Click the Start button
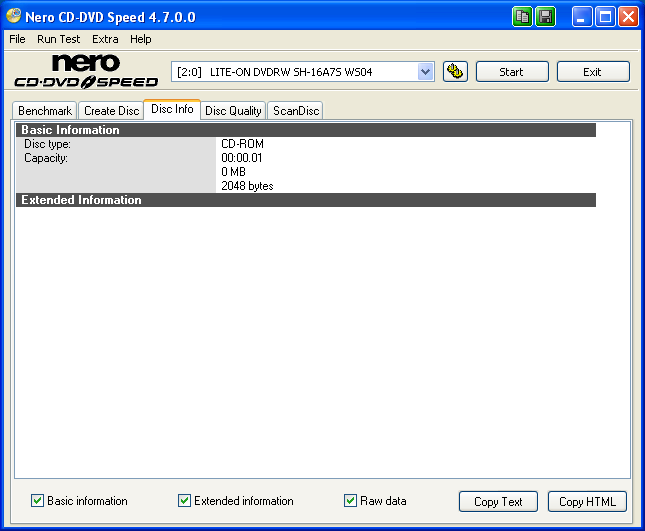Screen dimensions: 645x531 click(x=512, y=72)
